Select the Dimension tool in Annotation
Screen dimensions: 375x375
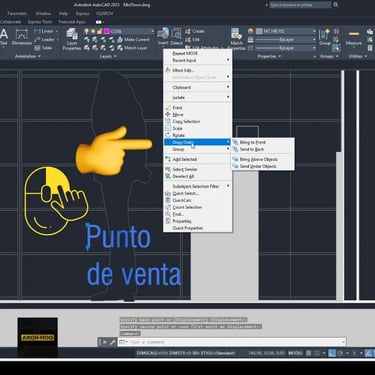(x=22, y=37)
